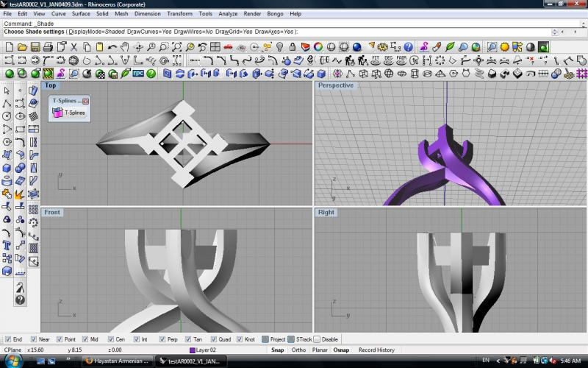Screen dimensions: 588x368
Task: Click the T-Splines floating toolbar button
Action: (x=70, y=113)
